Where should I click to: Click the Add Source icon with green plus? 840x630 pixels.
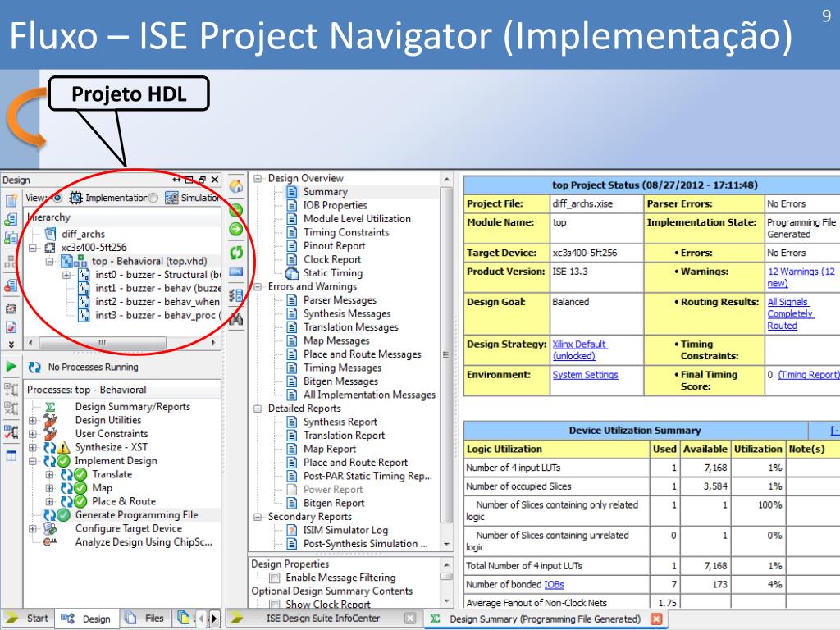11,219
